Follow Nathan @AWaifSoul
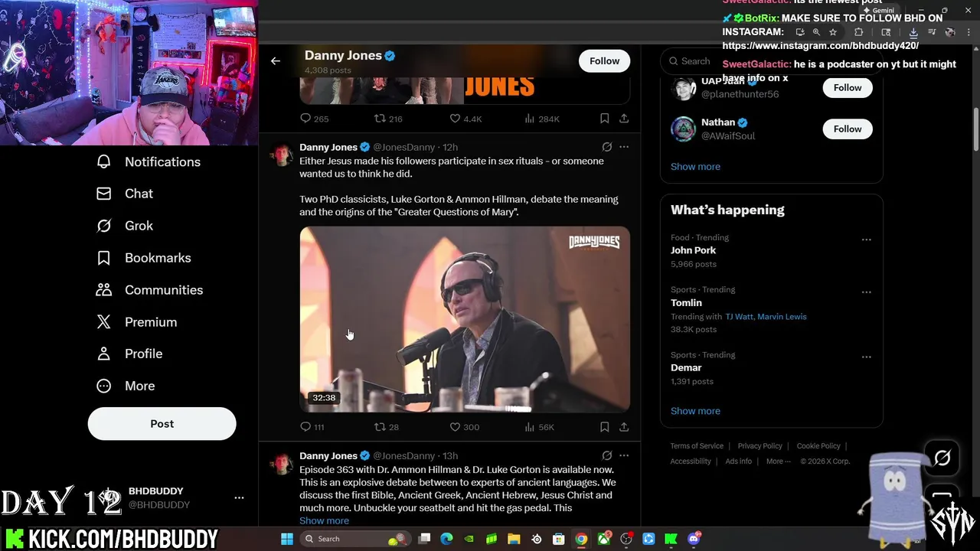The image size is (980, 551). tap(848, 129)
